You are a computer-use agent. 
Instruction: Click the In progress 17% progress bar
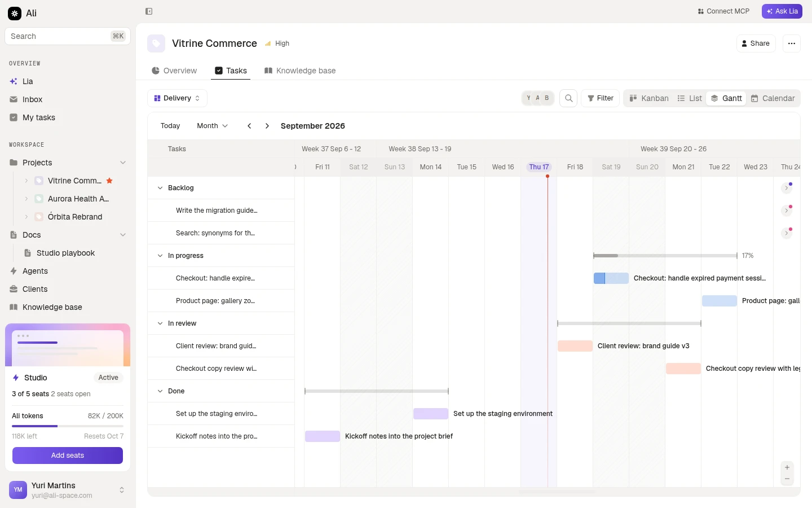pos(665,256)
